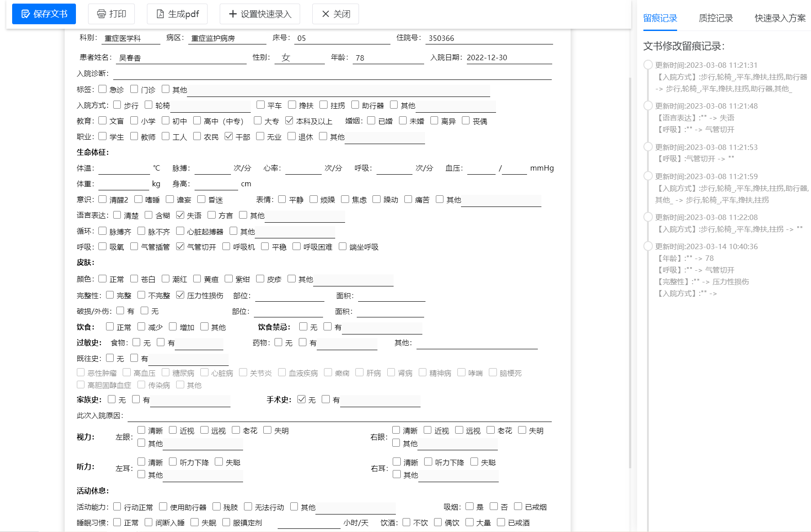
Task: Open 设置快速录入 quick entry settings
Action: pos(260,14)
